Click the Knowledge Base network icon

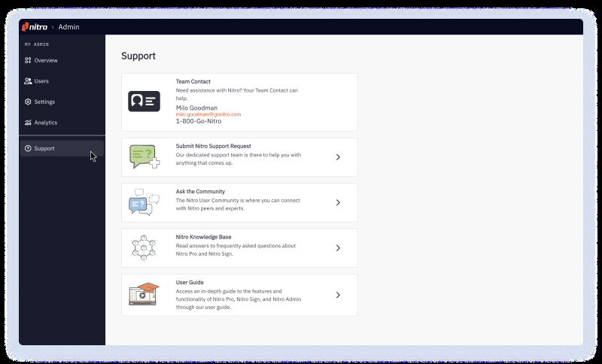[144, 247]
